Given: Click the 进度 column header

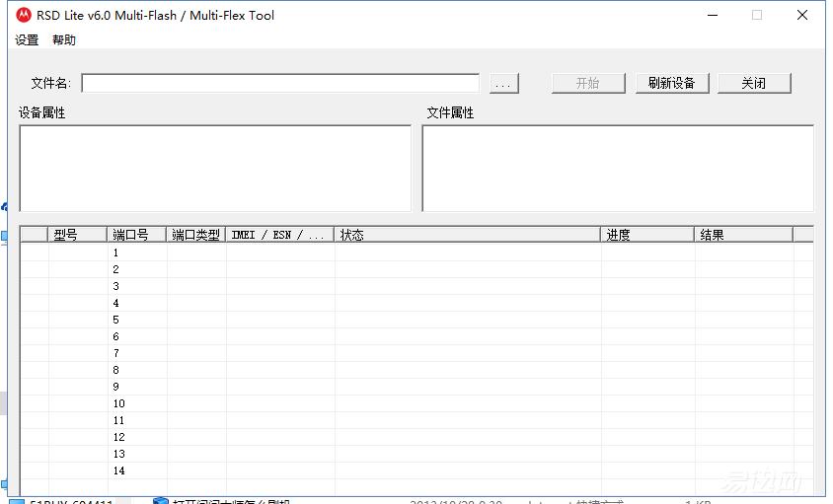Looking at the screenshot, I should (648, 234).
